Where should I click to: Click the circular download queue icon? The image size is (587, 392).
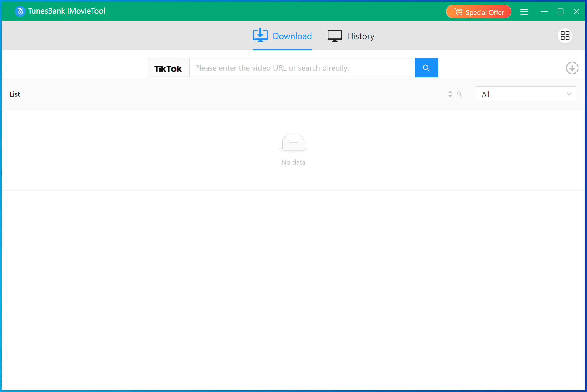click(572, 68)
